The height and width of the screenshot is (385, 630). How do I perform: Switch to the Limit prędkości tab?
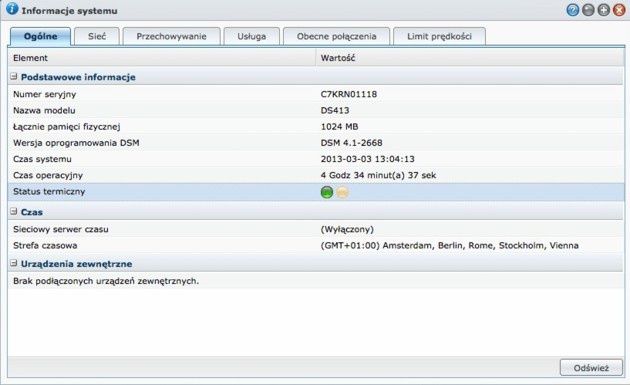tap(440, 36)
